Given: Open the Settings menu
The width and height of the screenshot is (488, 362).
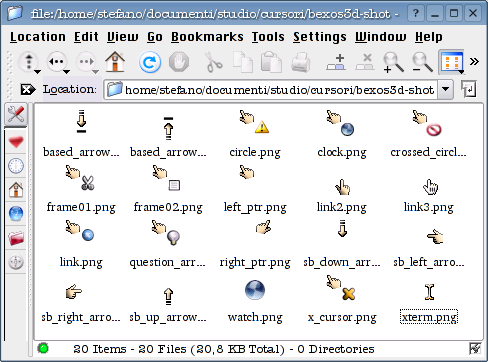Looking at the screenshot, I should click(320, 37).
